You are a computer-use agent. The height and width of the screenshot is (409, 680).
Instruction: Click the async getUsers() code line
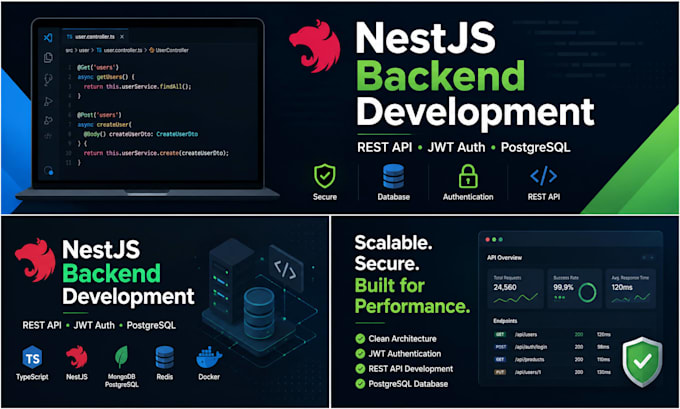[106, 77]
